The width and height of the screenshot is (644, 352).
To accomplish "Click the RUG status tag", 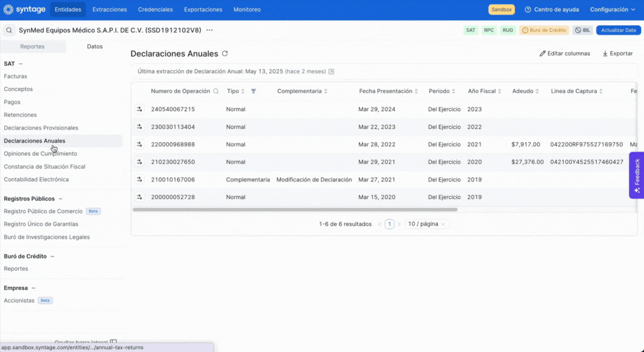I will (508, 30).
